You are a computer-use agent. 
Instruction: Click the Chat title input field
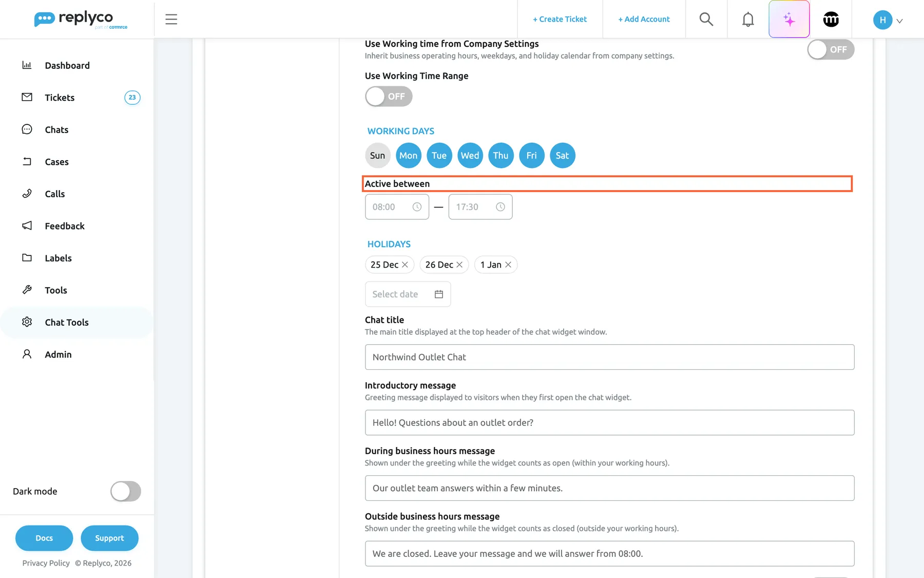(x=609, y=357)
